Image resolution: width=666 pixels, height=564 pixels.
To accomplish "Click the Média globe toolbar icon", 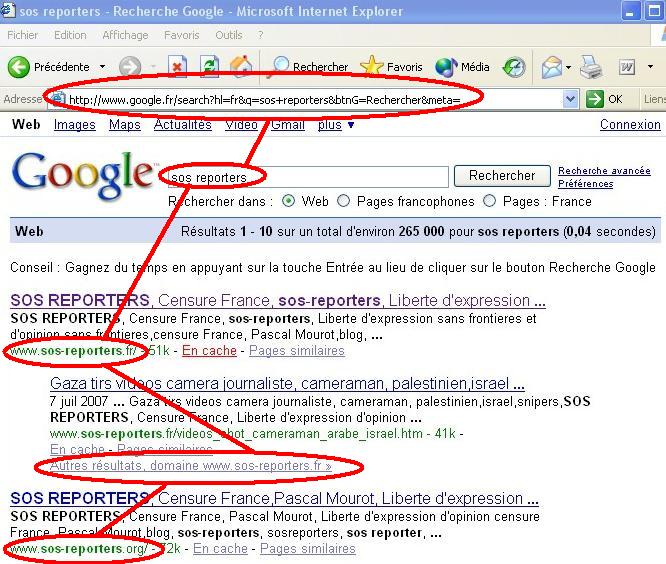I will click(445, 67).
